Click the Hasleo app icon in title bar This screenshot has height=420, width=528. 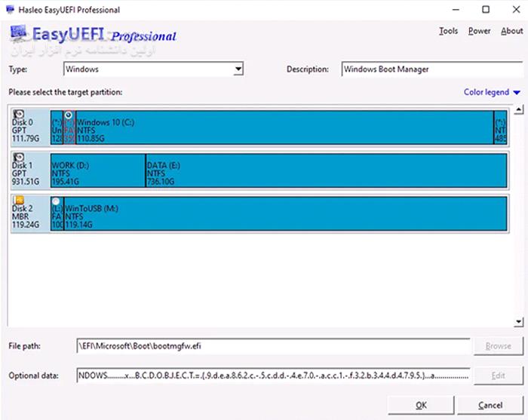10,9
